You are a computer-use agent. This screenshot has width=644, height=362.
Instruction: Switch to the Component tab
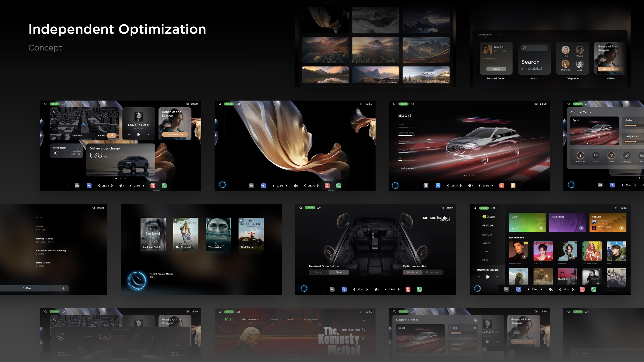485,35
